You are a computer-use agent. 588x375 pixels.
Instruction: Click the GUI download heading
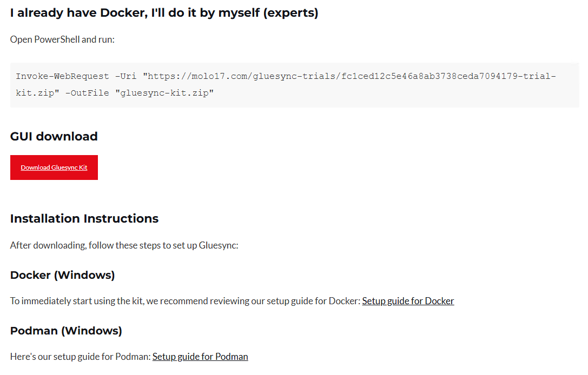coord(54,136)
